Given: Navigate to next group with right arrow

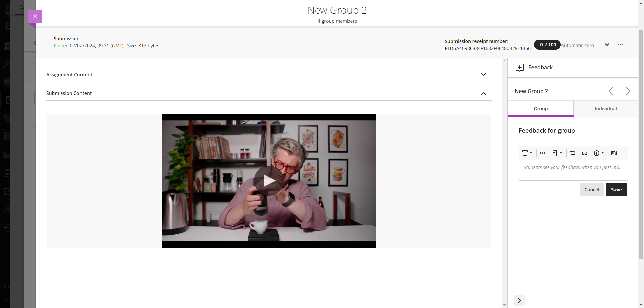Looking at the screenshot, I should tap(626, 91).
